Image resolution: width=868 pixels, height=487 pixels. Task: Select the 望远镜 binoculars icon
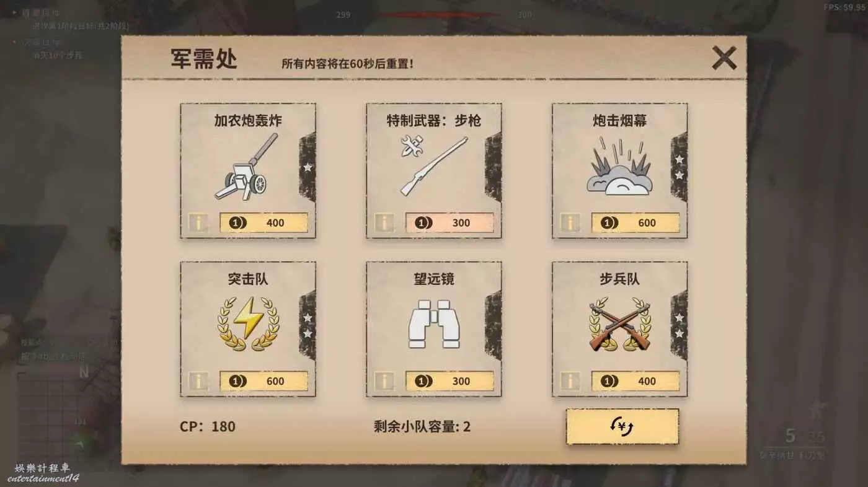tap(434, 324)
